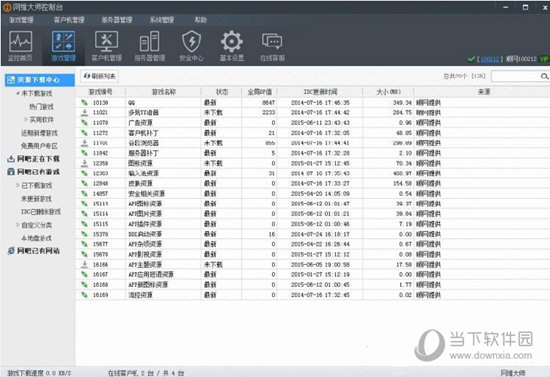Click the 网吧已有网站 browser icon
The height and width of the screenshot is (377, 550).
coord(11,251)
